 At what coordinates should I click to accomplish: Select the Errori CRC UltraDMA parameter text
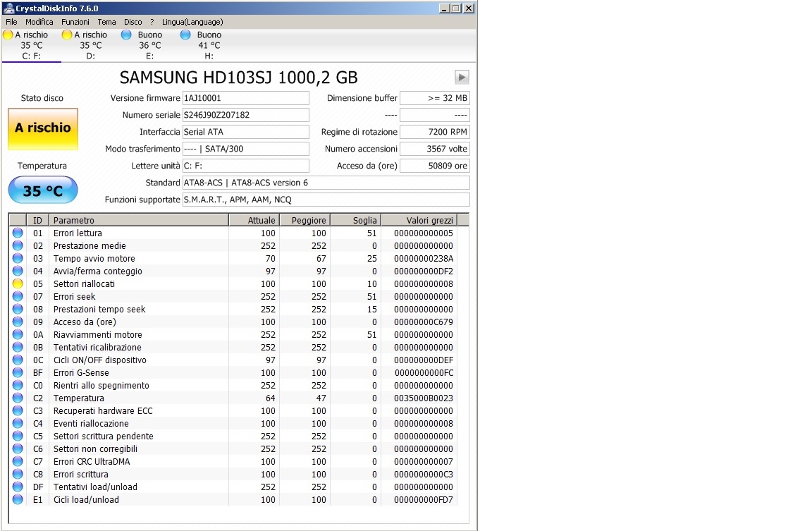click(x=92, y=462)
